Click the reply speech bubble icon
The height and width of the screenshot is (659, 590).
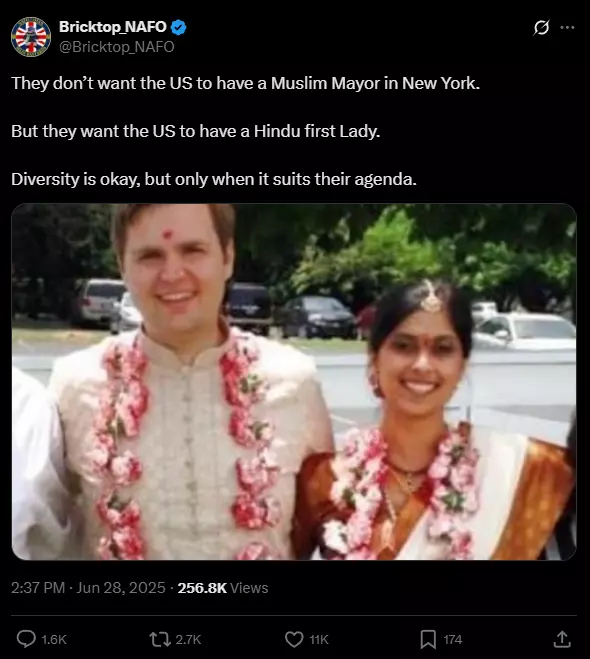click(26, 639)
